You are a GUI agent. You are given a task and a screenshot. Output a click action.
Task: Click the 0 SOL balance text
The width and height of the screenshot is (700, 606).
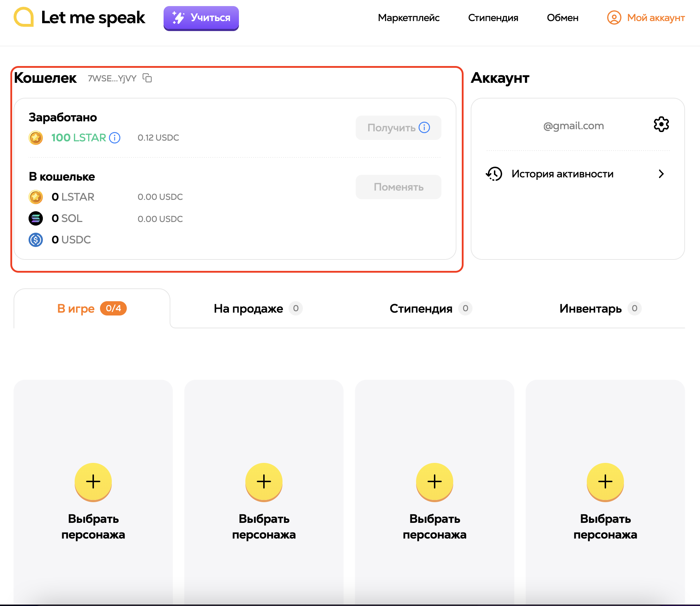click(x=67, y=218)
